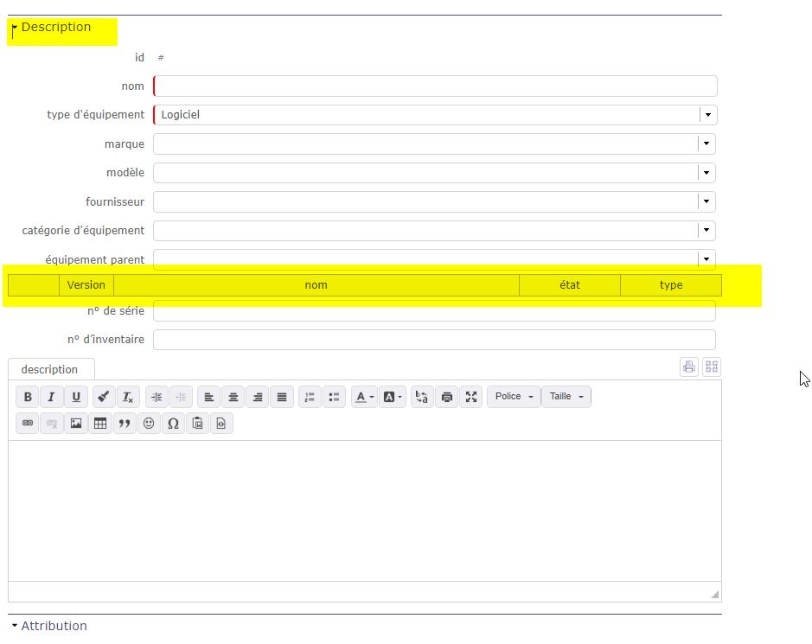
Task: Open the Police font dropdown
Action: click(514, 397)
